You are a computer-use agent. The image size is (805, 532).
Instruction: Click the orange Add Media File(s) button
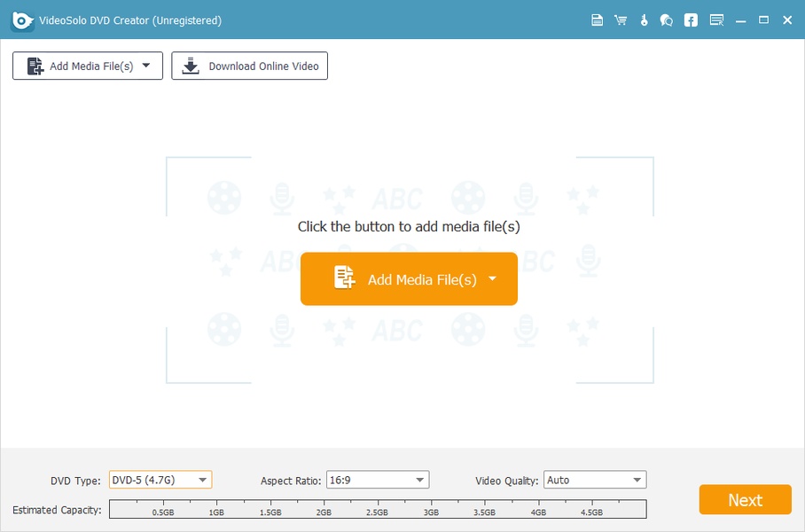[409, 278]
